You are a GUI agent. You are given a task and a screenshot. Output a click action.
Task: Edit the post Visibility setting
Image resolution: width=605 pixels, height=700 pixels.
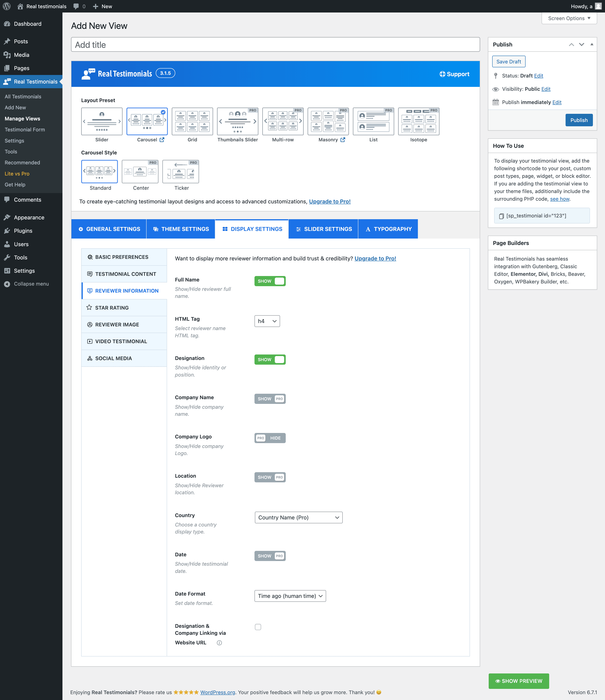(546, 89)
